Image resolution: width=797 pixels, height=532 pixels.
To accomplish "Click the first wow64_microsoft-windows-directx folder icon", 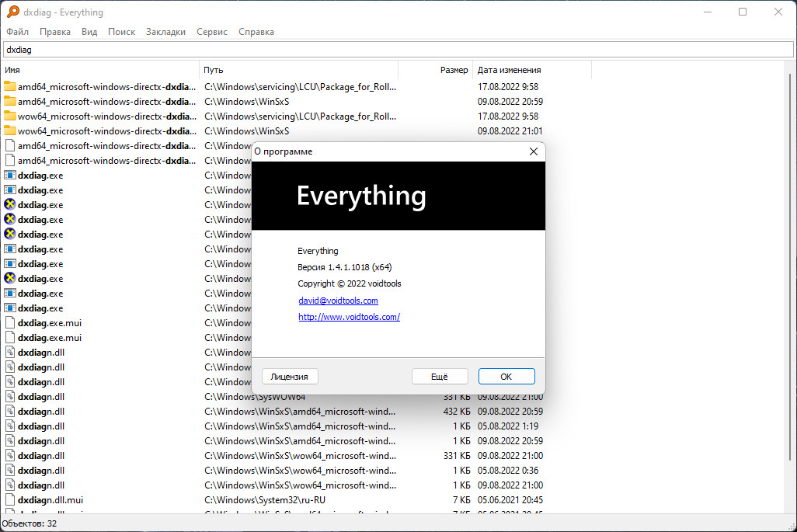I will [10, 116].
